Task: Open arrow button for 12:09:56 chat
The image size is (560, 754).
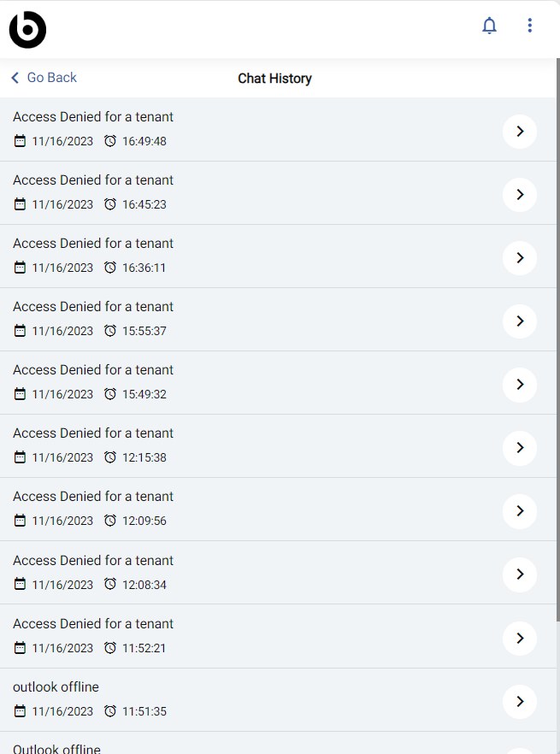Action: (520, 511)
